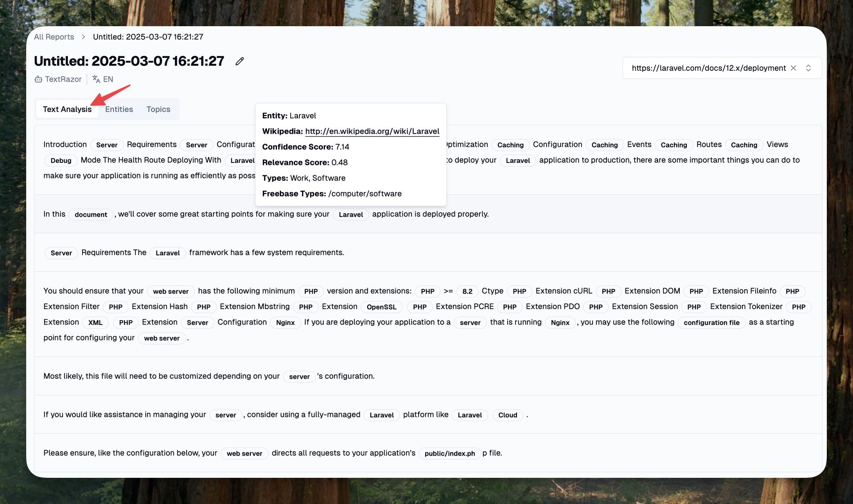Open the Topics tab
853x504 pixels.
pyautogui.click(x=158, y=109)
